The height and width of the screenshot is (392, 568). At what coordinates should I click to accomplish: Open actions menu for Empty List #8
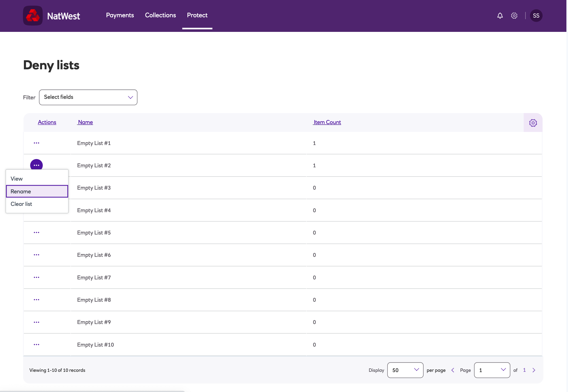point(36,300)
